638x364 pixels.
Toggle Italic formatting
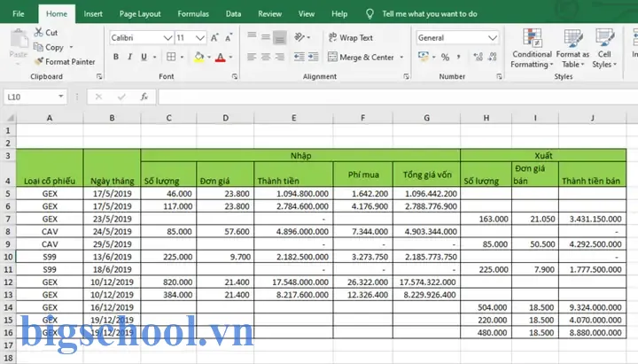129,57
